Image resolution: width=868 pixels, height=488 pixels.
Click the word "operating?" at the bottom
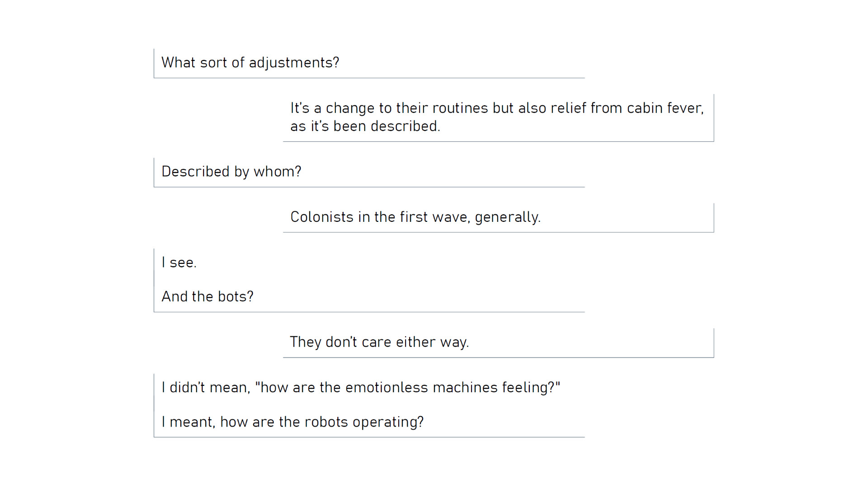click(388, 422)
